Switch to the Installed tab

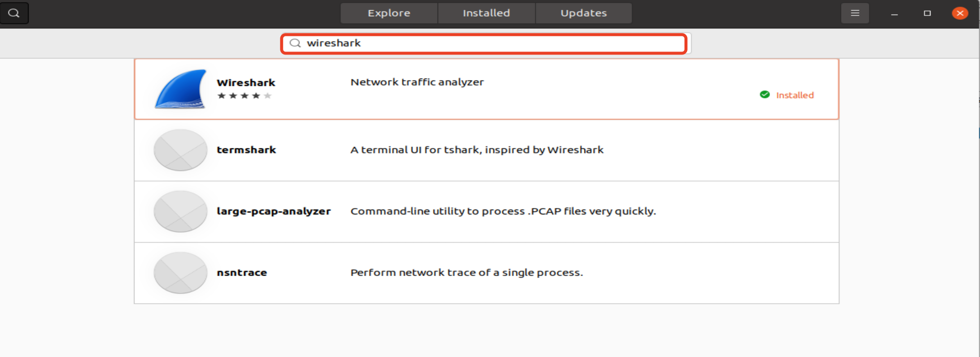tap(486, 13)
